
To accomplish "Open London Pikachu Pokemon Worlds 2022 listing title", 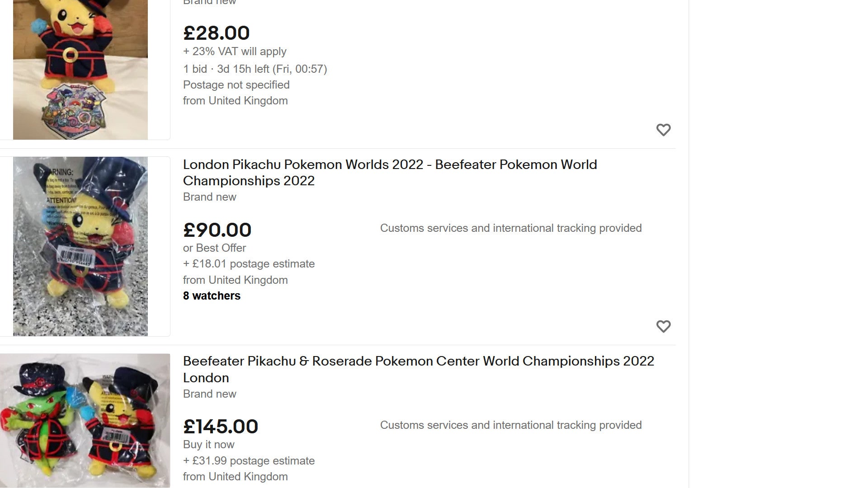I will (390, 173).
